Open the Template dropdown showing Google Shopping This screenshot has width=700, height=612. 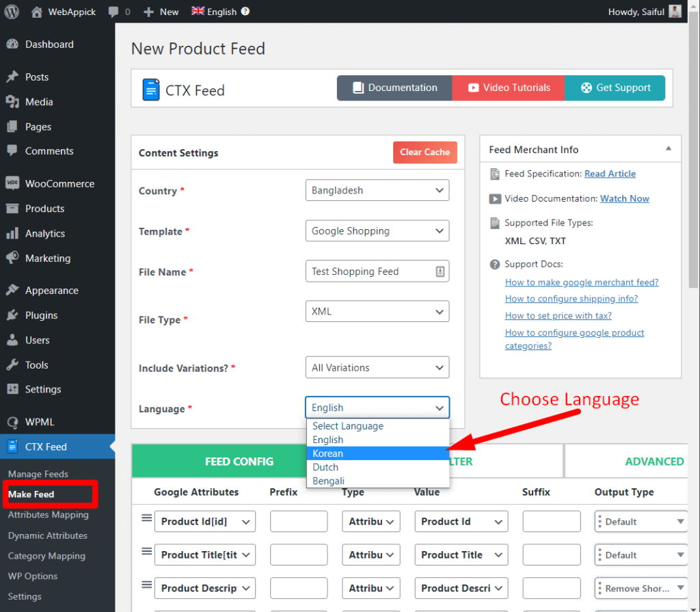point(377,231)
